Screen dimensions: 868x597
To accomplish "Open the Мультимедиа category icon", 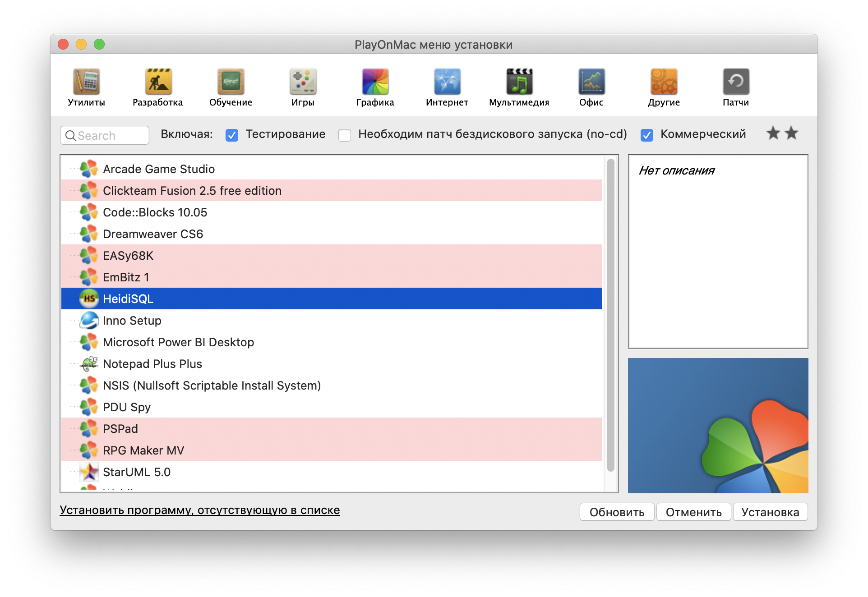I will (519, 82).
